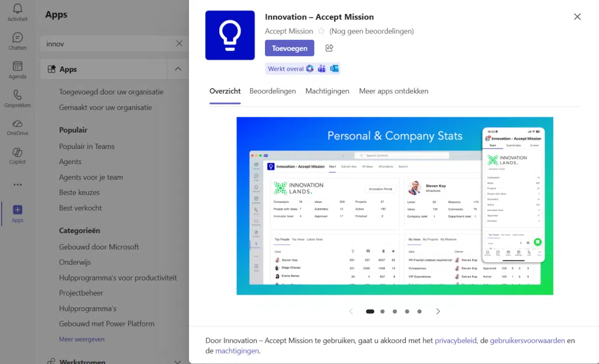
Task: Open the privacybeleid link
Action: (455, 341)
